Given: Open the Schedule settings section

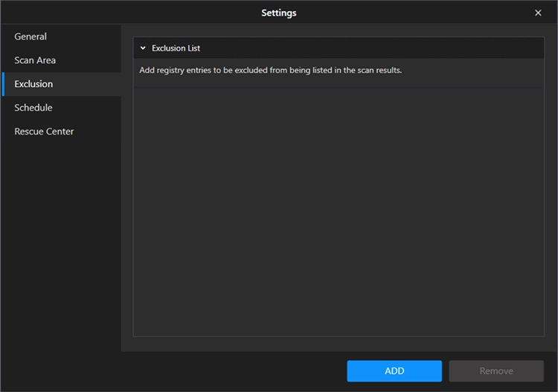Looking at the screenshot, I should coord(61,108).
